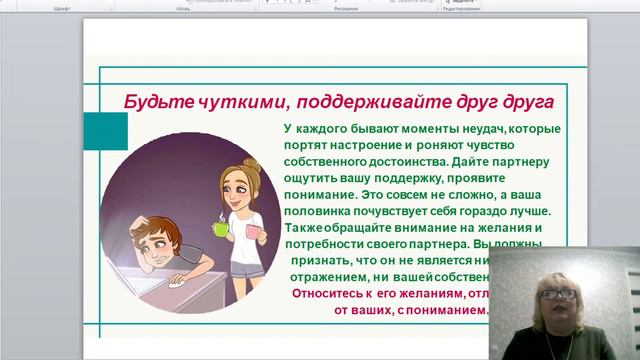Click the red line 'от ваших, с пониманием.'

(x=411, y=310)
